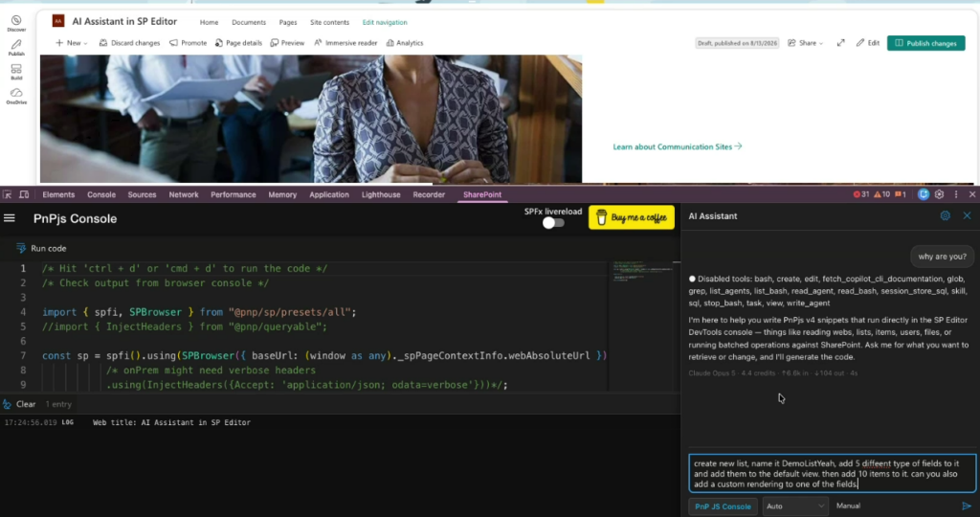Follow Learn about Communication Sites link
This screenshot has width=980, height=517.
(x=677, y=146)
